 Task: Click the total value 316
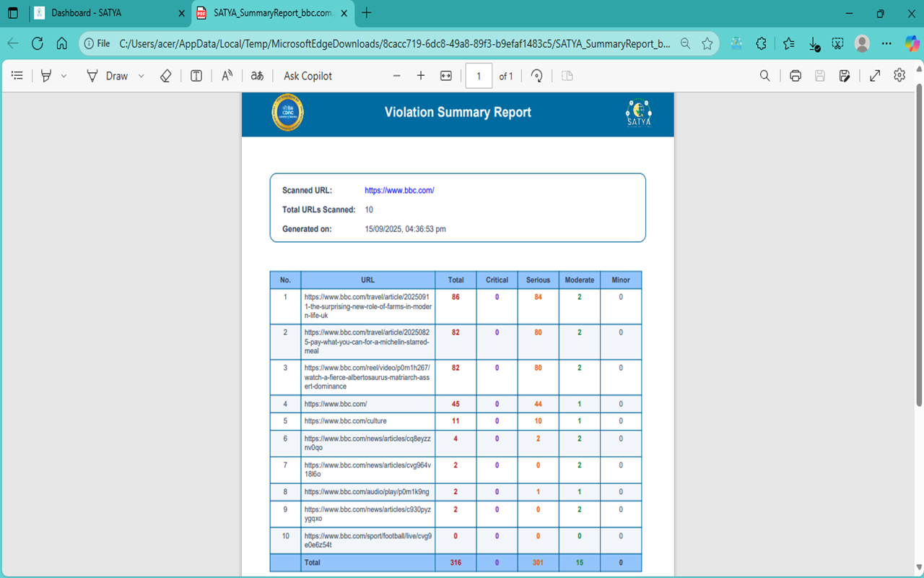click(456, 562)
